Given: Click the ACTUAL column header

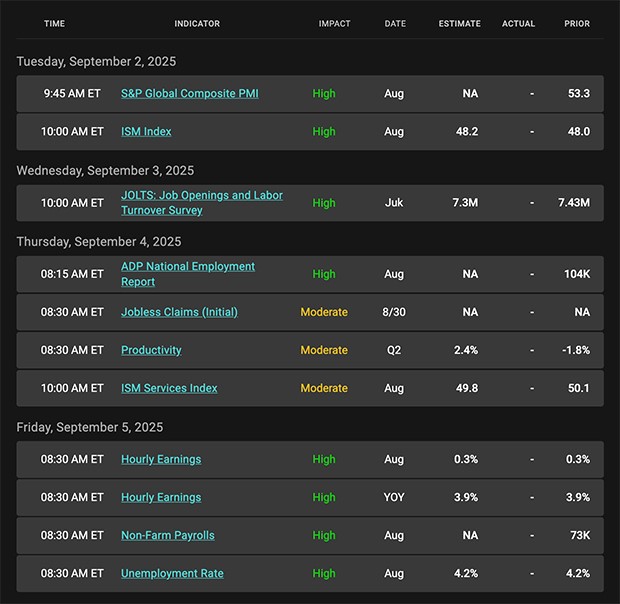Looking at the screenshot, I should [x=518, y=24].
